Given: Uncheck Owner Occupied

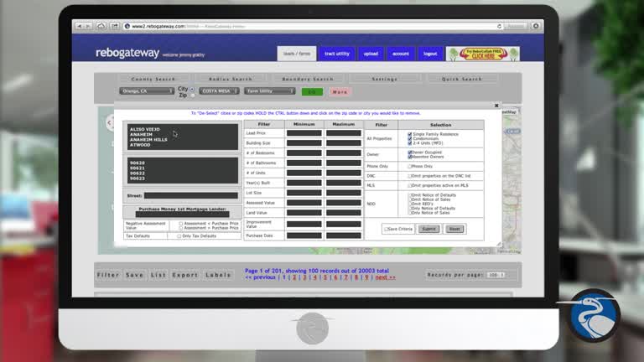Looking at the screenshot, I should [x=409, y=153].
